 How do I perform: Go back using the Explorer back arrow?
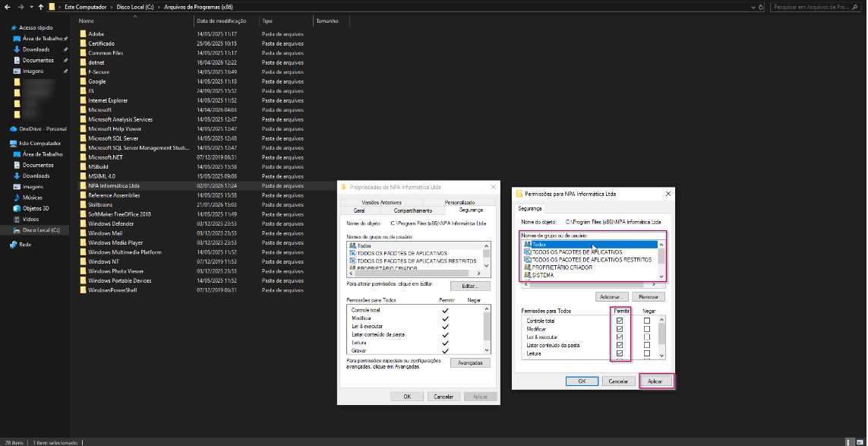[7, 7]
